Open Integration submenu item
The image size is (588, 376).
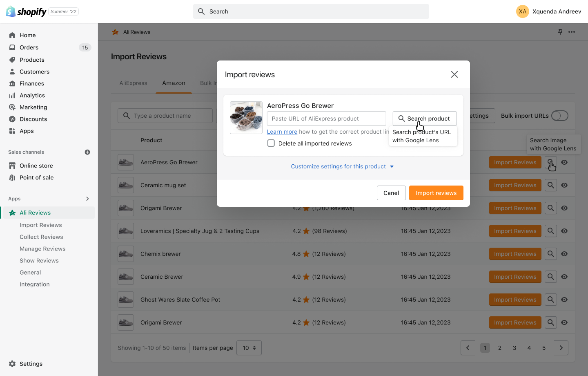tap(35, 284)
